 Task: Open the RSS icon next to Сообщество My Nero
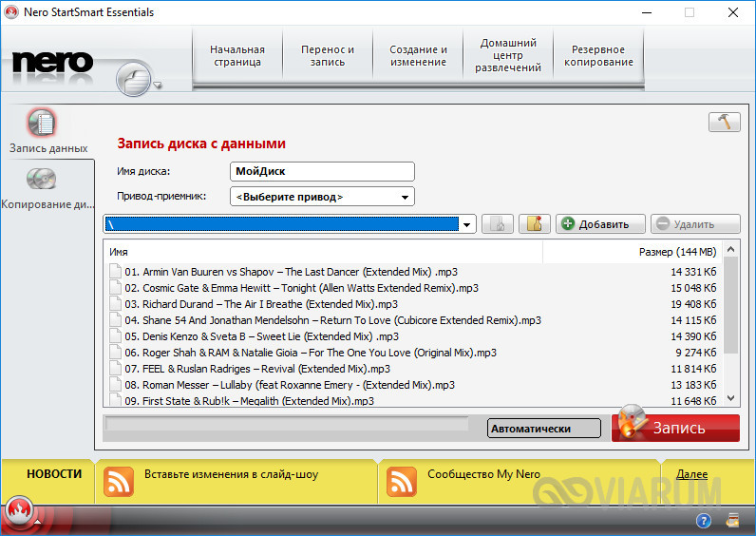[x=401, y=482]
